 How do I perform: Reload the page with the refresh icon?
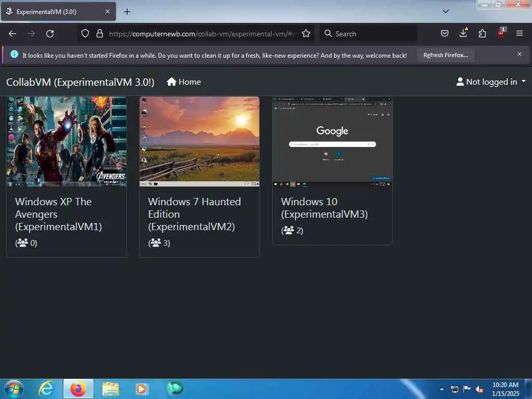pyautogui.click(x=50, y=34)
